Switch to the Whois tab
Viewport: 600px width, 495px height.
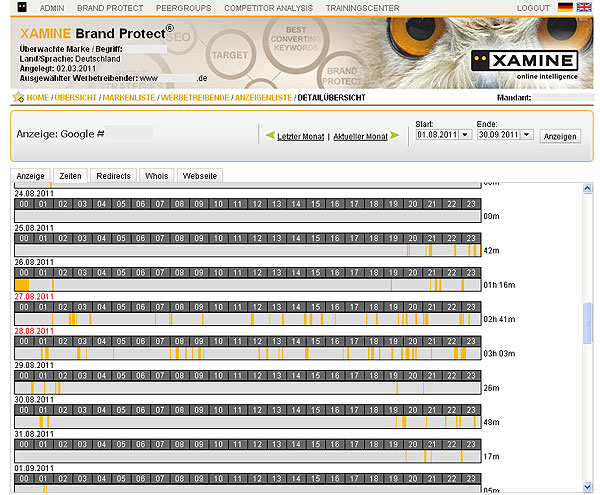(157, 176)
